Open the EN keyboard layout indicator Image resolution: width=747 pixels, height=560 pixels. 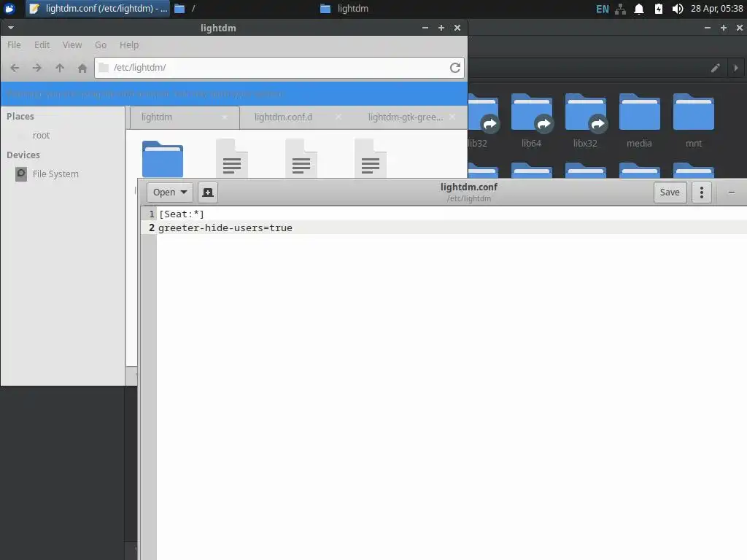602,9
